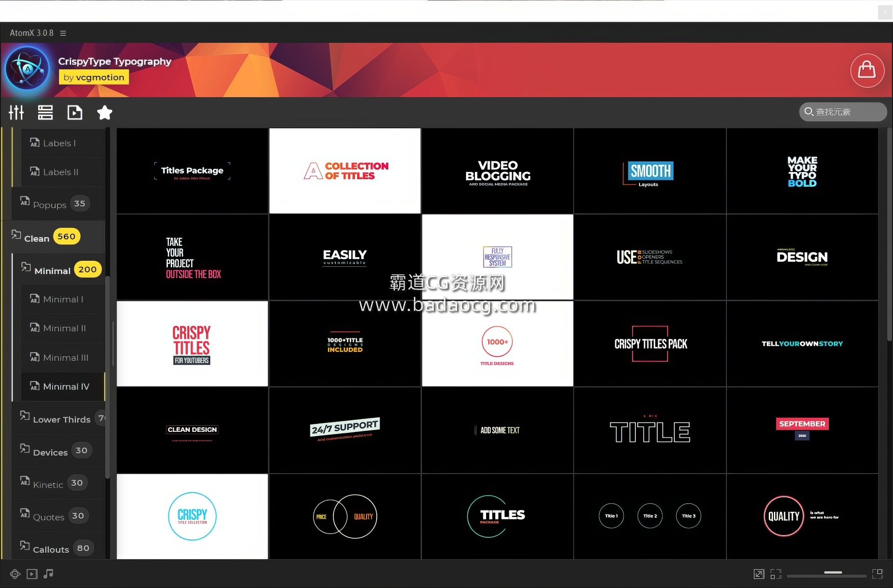The height and width of the screenshot is (588, 893).
Task: Expand the Quotes 30 category
Action: pyautogui.click(x=59, y=516)
